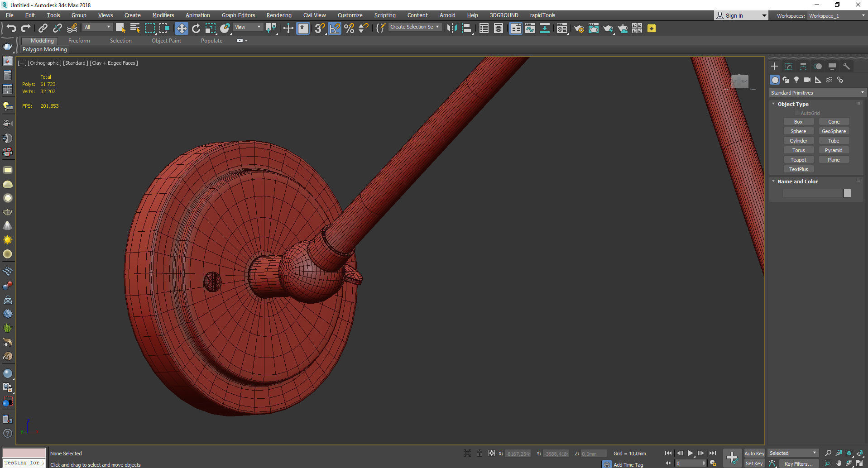
Task: Select the Move transform tool
Action: click(181, 29)
